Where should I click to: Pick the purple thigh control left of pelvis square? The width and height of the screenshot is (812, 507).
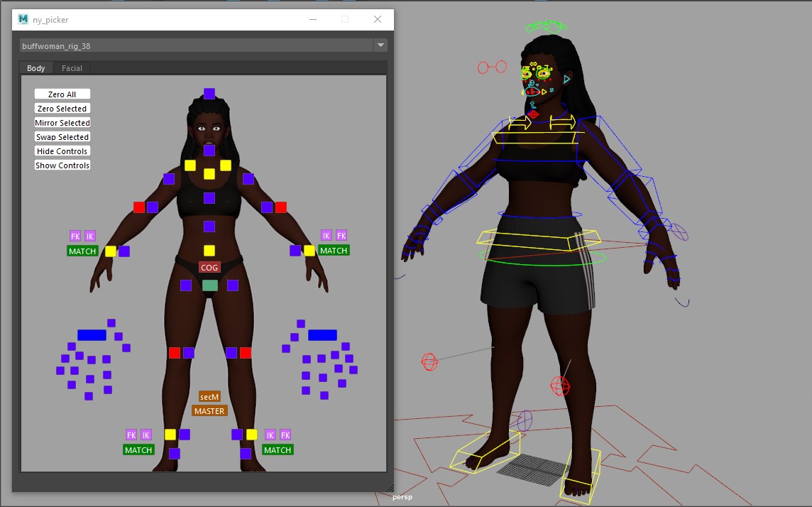[x=186, y=285]
